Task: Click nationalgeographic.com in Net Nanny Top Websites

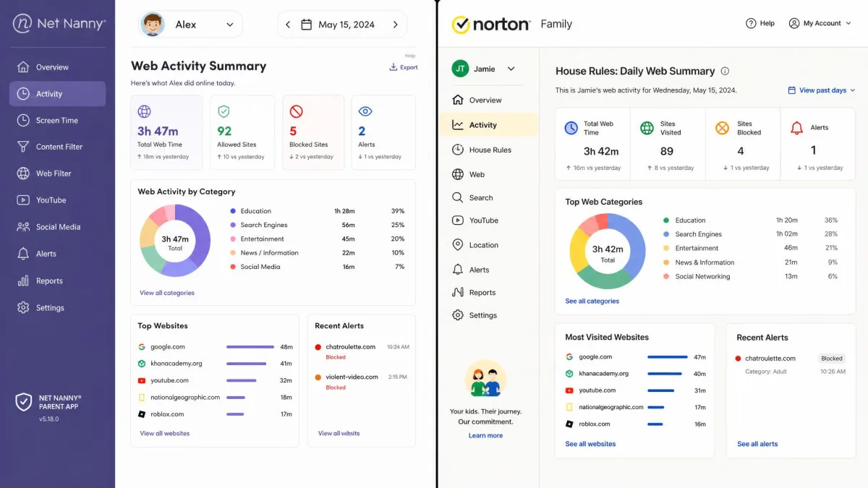Action: 185,398
